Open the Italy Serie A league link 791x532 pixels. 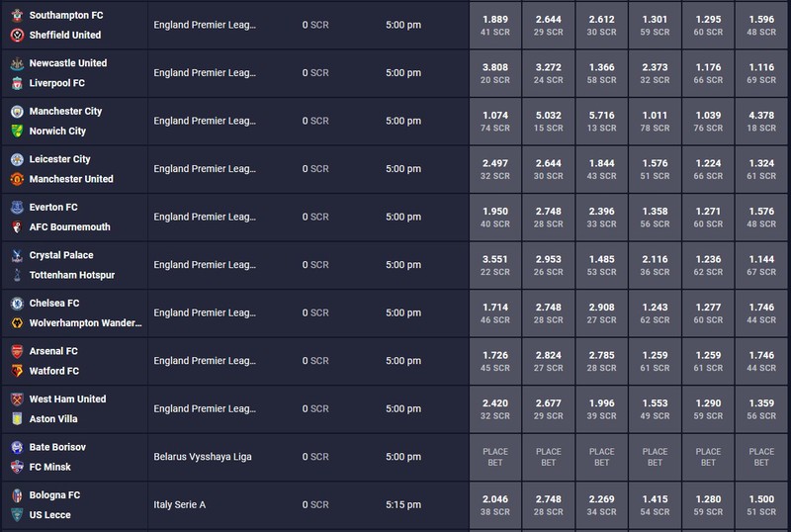pos(180,504)
